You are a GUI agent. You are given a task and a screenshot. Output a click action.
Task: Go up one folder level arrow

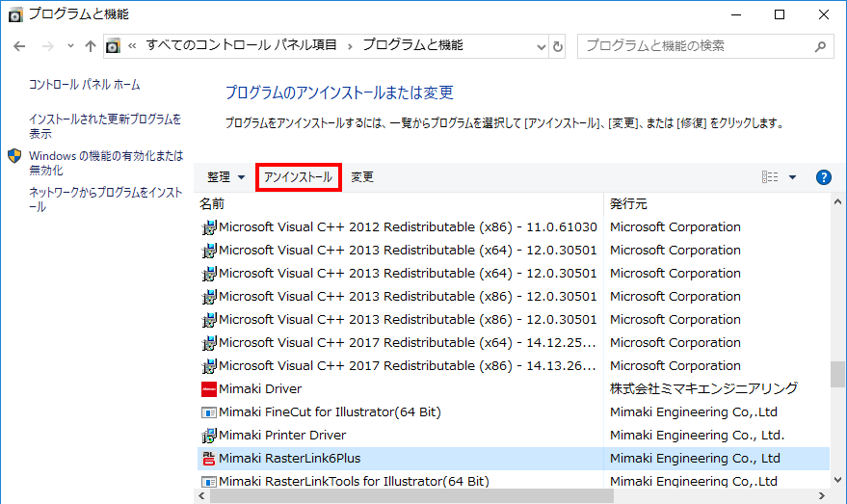pos(91,46)
